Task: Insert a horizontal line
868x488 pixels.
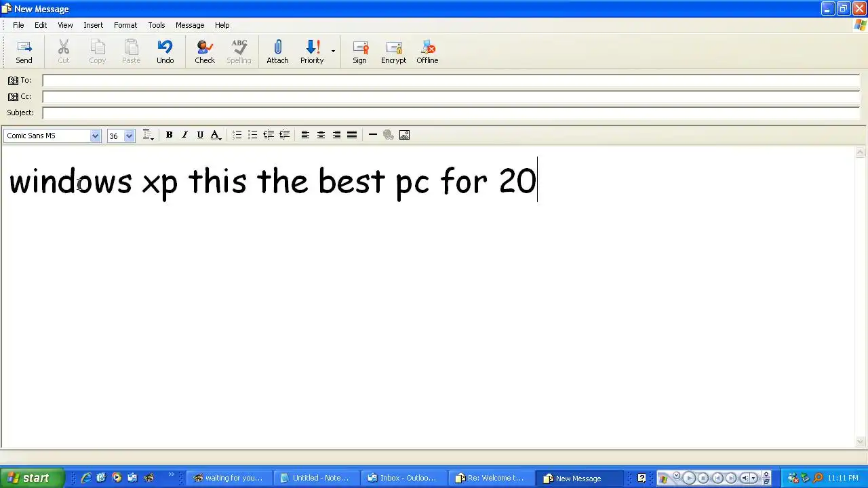Action: [x=372, y=135]
